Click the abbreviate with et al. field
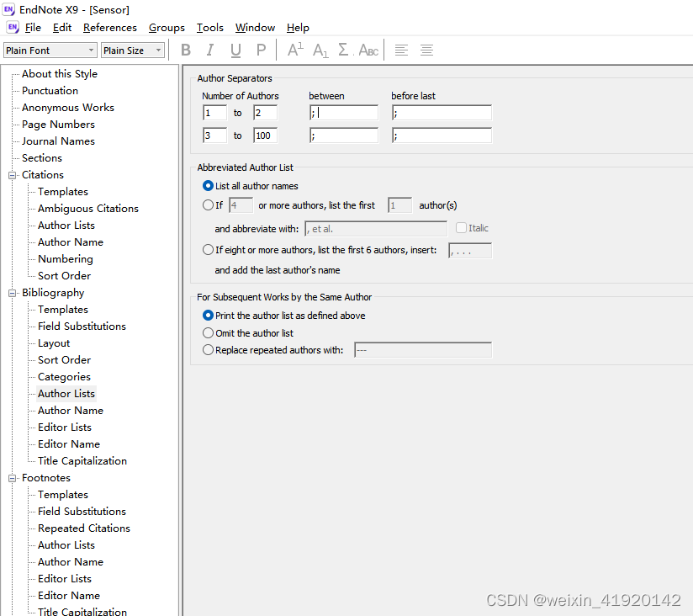The width and height of the screenshot is (693, 616). tap(376, 229)
